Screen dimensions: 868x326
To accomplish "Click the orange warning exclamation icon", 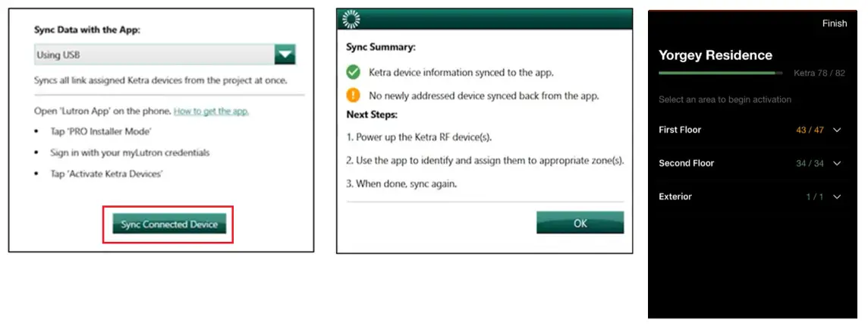I will tap(353, 96).
